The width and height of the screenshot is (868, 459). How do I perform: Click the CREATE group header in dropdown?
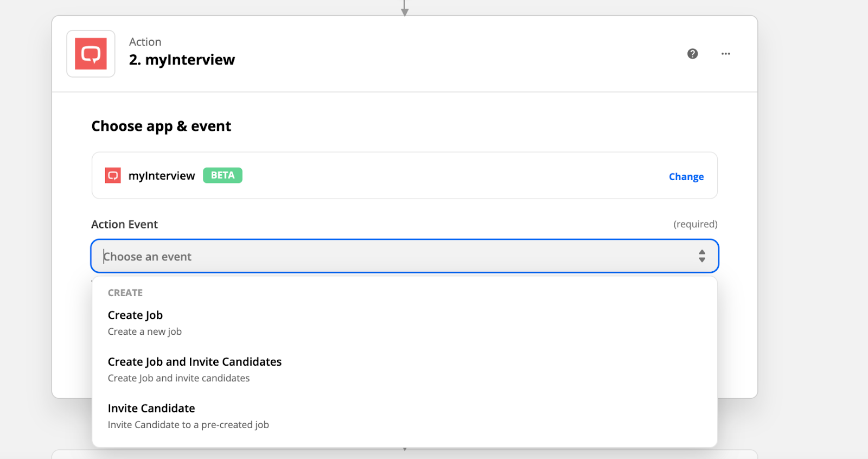(x=125, y=293)
